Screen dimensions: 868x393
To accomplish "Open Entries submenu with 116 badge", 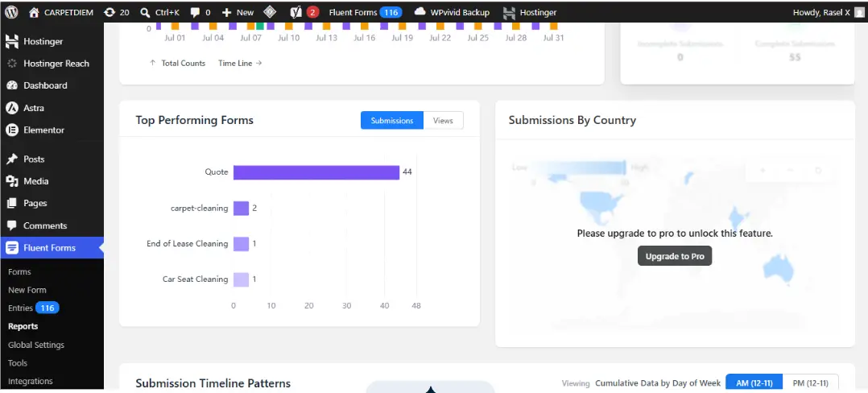I will click(x=33, y=308).
